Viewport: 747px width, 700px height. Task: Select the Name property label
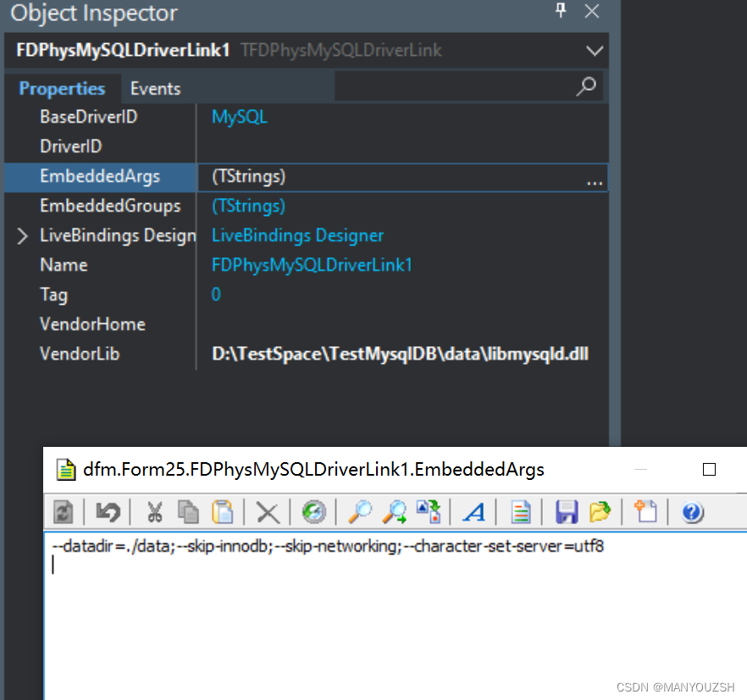point(64,265)
